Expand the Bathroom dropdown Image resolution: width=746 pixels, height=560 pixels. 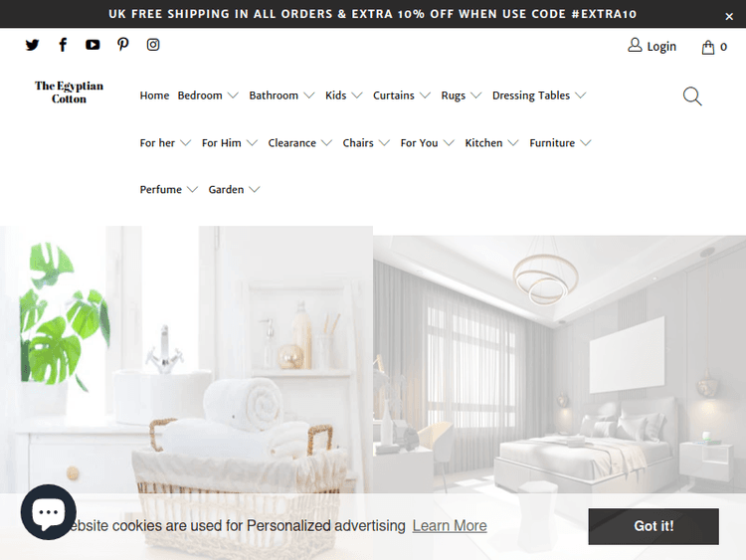(x=281, y=95)
